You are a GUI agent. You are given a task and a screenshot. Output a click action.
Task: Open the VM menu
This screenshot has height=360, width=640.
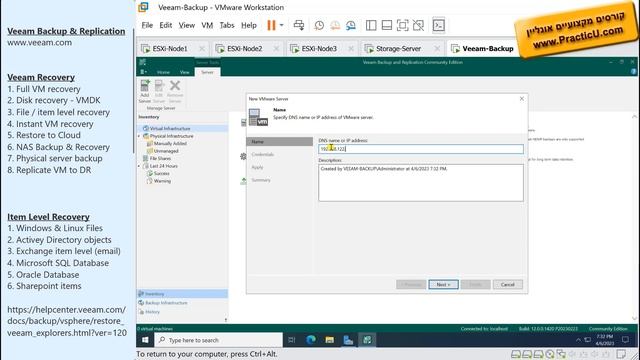(x=207, y=25)
